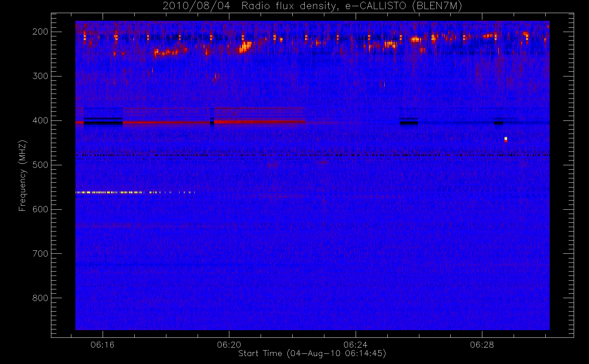
Task: Click the 06:16 time tick label
Action: pos(103,345)
